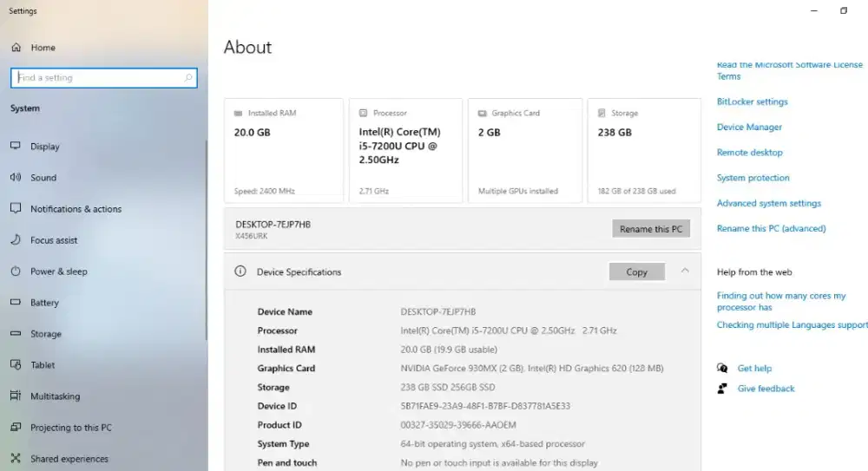Open Remote desktop link
The image size is (868, 471).
[x=750, y=152]
